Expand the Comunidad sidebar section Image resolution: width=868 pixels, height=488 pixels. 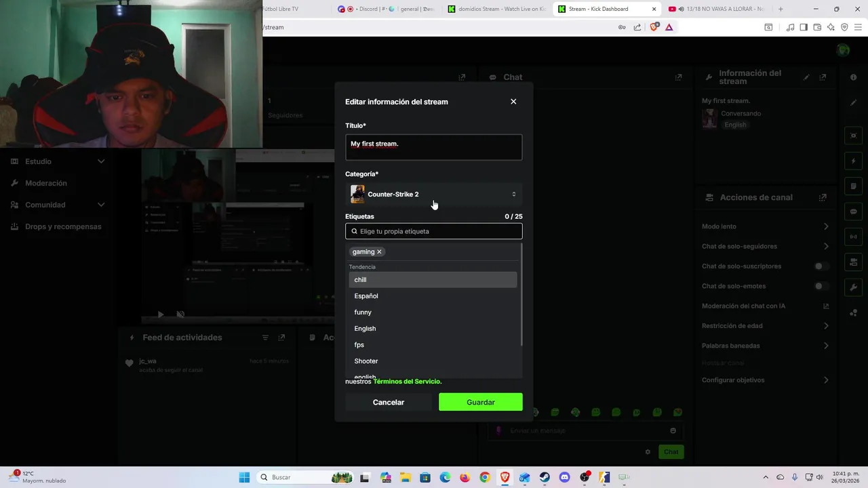click(x=58, y=205)
